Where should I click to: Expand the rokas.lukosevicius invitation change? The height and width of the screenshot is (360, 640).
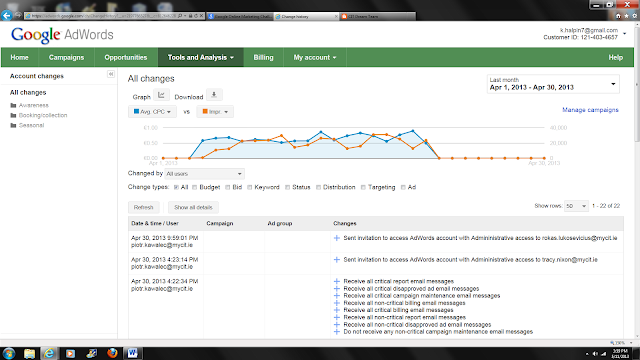click(x=337, y=238)
